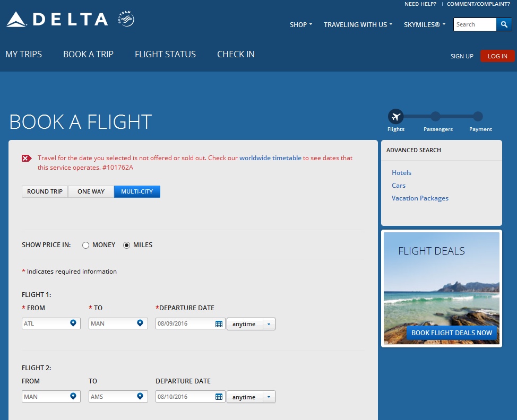Open the FLIGHT STATUS tab

pyautogui.click(x=165, y=54)
